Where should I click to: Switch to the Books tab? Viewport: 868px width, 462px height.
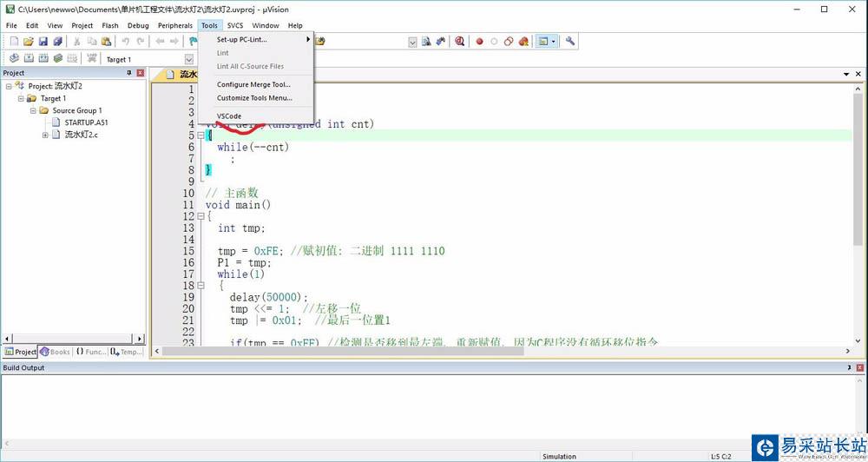point(54,352)
